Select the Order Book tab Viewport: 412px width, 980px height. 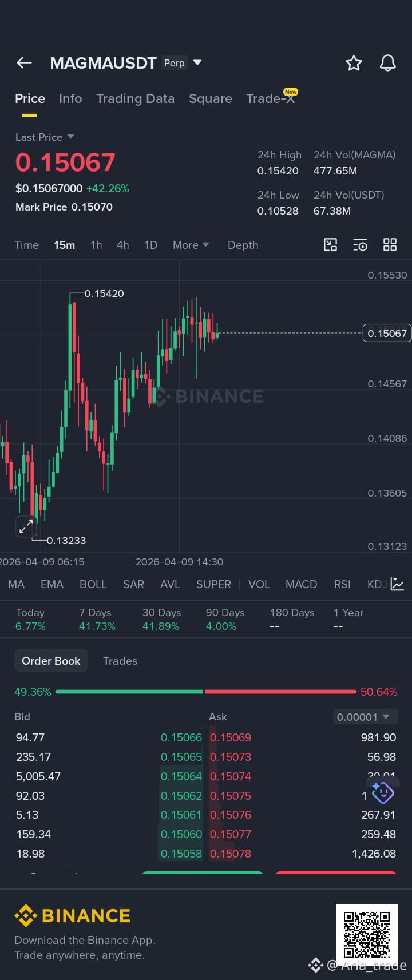point(51,661)
